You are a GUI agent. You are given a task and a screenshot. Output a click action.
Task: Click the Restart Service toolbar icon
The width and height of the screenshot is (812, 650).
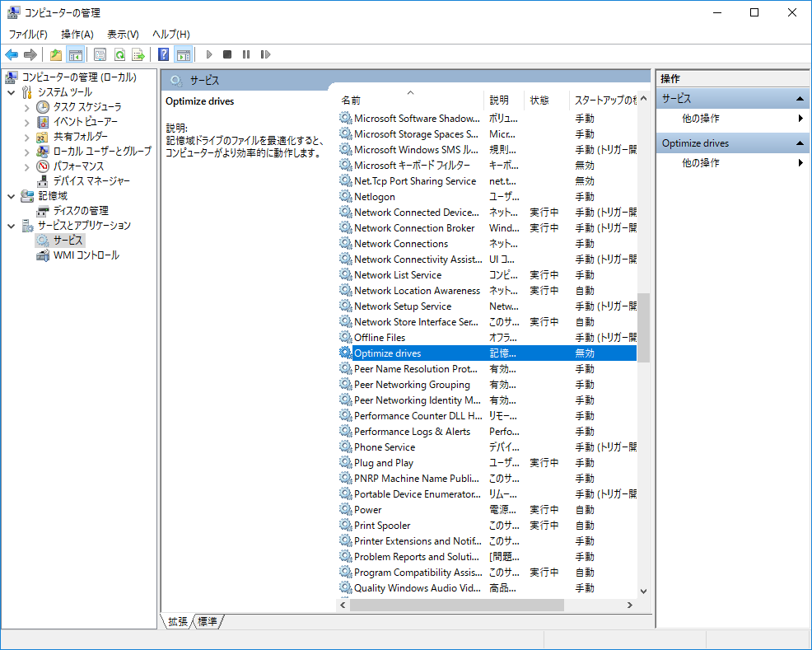265,54
